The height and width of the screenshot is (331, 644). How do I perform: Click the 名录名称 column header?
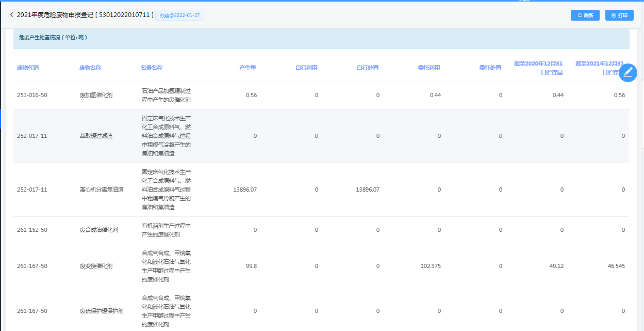tap(152, 68)
